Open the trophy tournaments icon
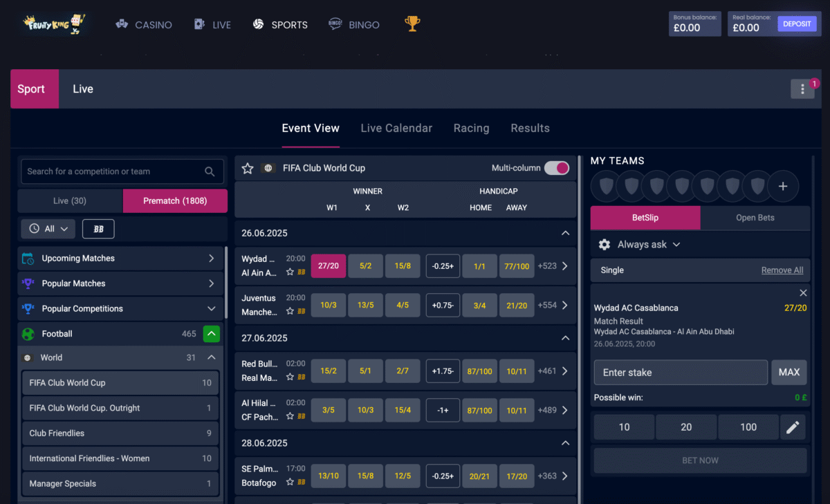This screenshot has width=830, height=504. tap(412, 24)
